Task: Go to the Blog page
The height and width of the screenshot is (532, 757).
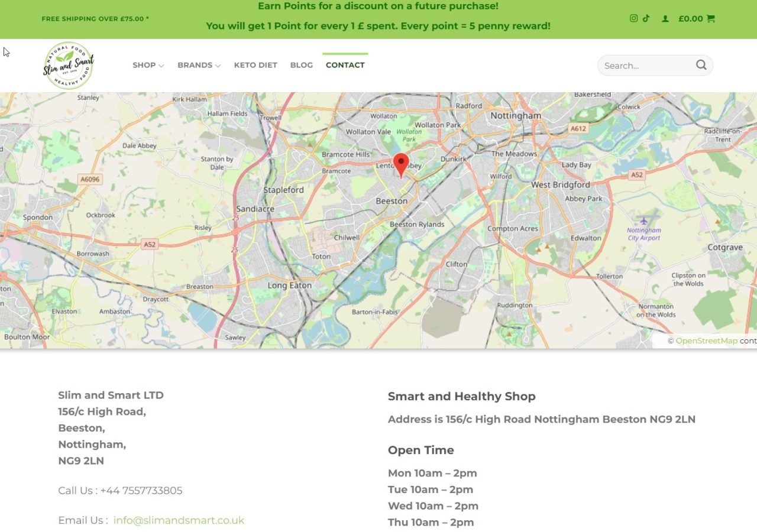Action: [x=302, y=65]
